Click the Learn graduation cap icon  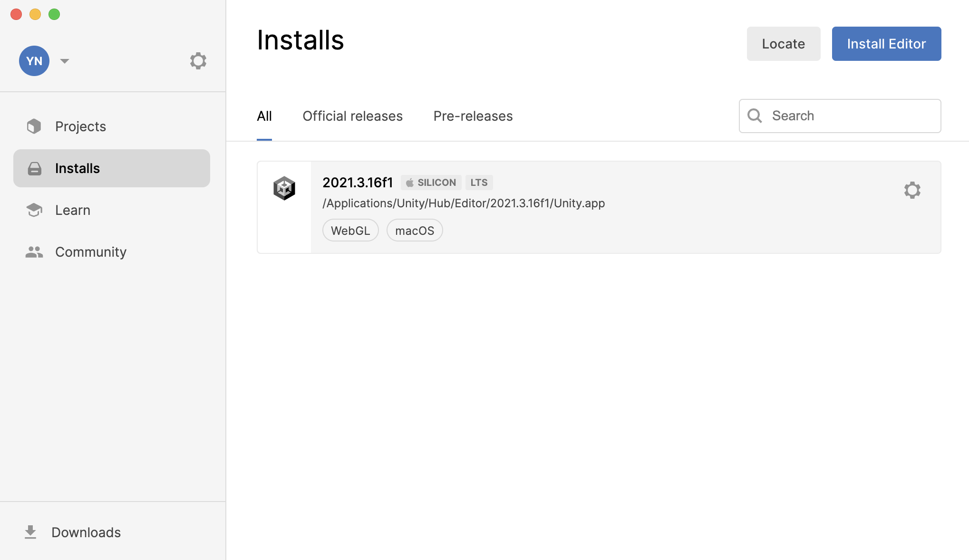[34, 210]
